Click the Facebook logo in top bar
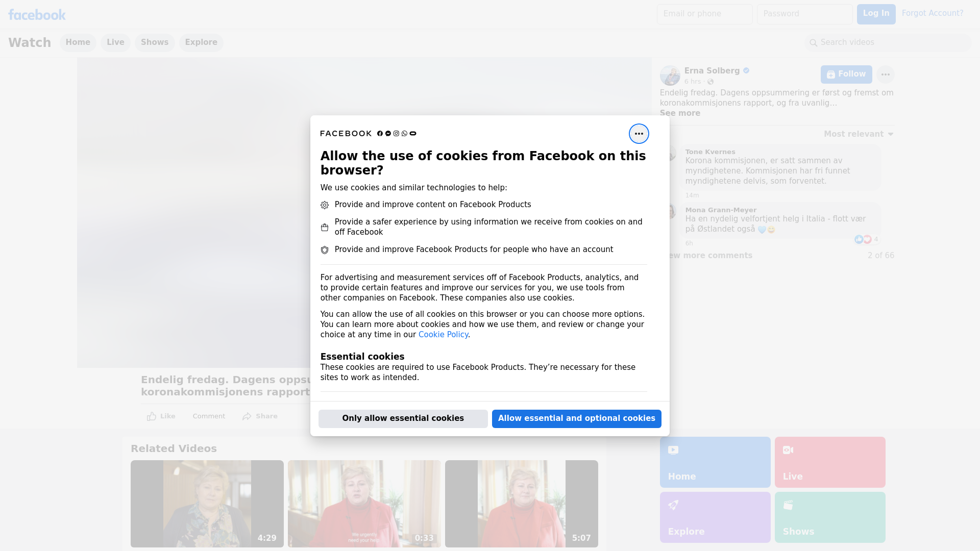Image resolution: width=980 pixels, height=551 pixels. (37, 14)
